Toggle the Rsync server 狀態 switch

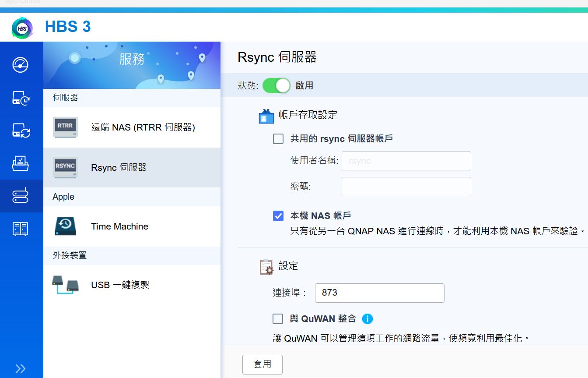coord(276,85)
